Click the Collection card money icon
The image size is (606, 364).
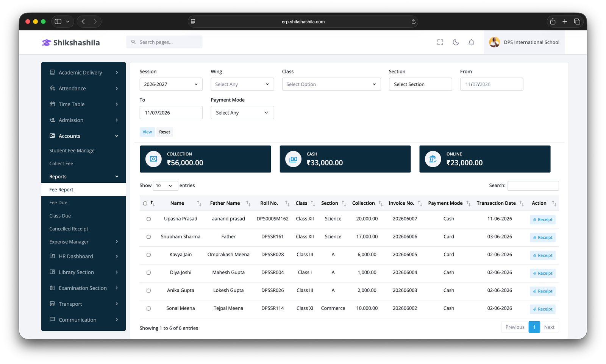pos(153,159)
